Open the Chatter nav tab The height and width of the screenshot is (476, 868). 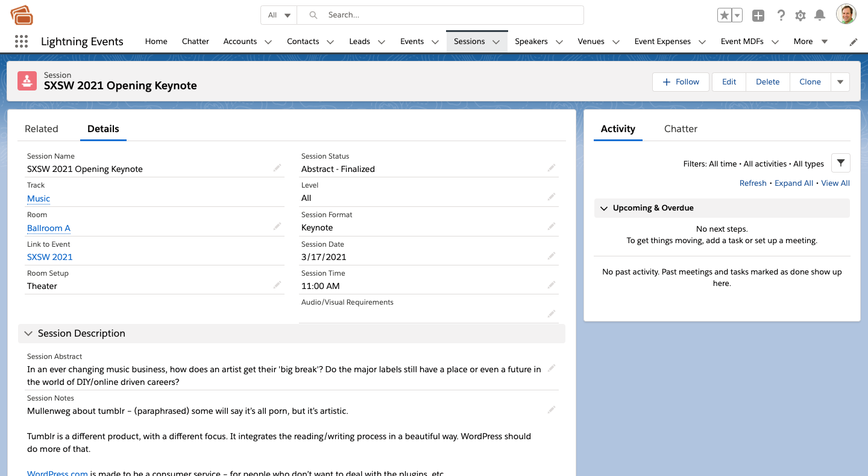(x=195, y=42)
